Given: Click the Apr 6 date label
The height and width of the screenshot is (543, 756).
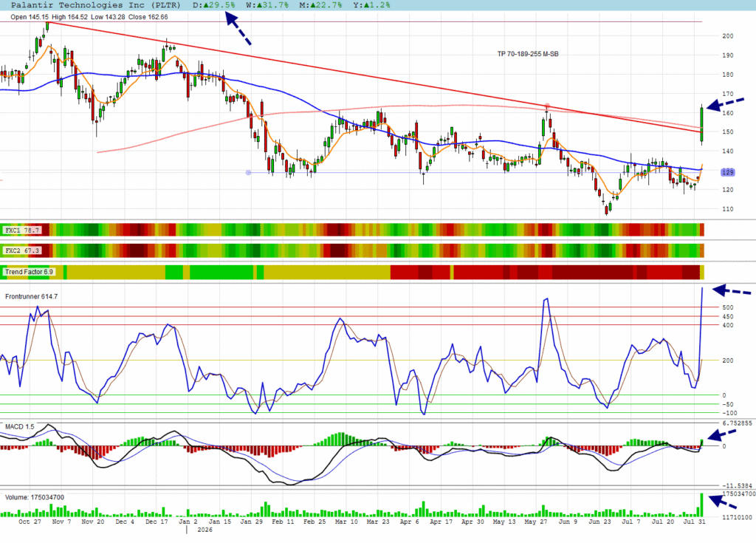Looking at the screenshot, I should pyautogui.click(x=410, y=522).
